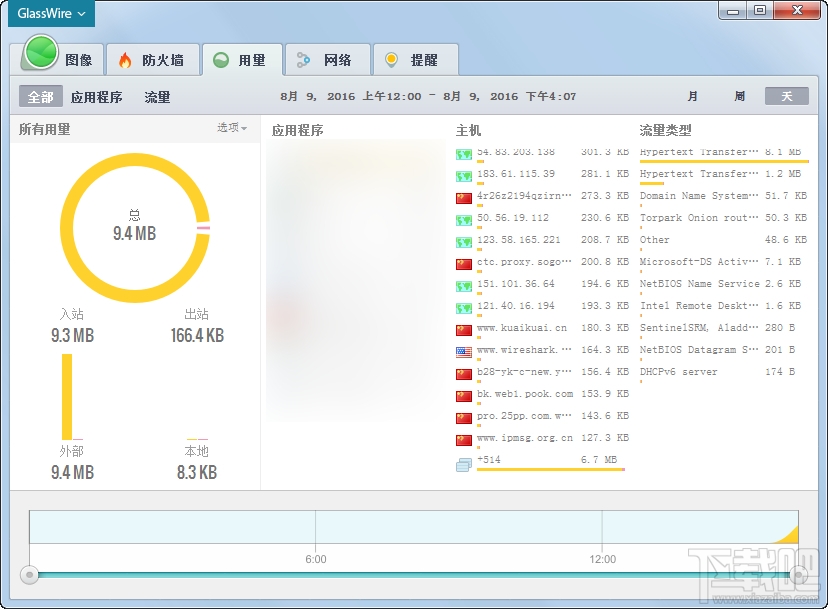
Task: Click the stacked hosts icon beside +514
Action: [464, 464]
